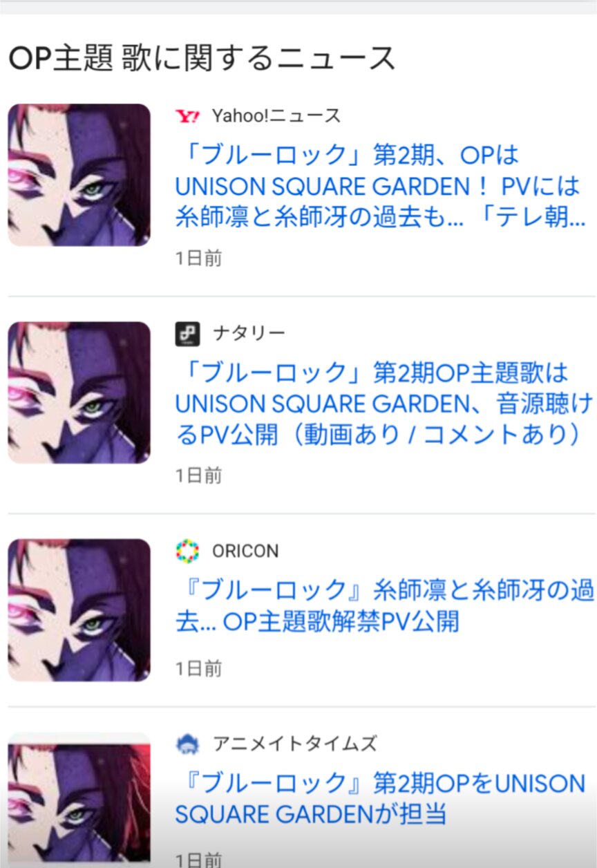Open the アニメイトタイムズ source label
Image resolution: width=597 pixels, height=868 pixels.
point(295,744)
